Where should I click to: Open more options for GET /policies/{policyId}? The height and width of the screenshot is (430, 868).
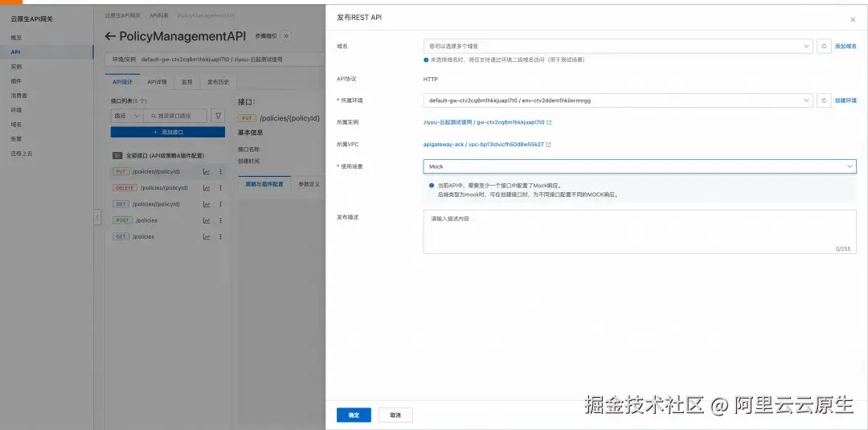[x=220, y=204]
